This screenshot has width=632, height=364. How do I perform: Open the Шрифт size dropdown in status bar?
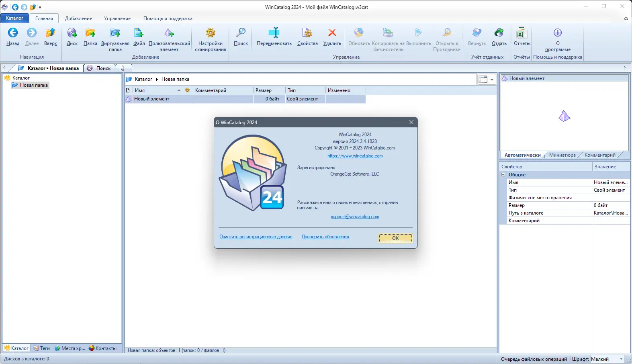click(x=621, y=359)
